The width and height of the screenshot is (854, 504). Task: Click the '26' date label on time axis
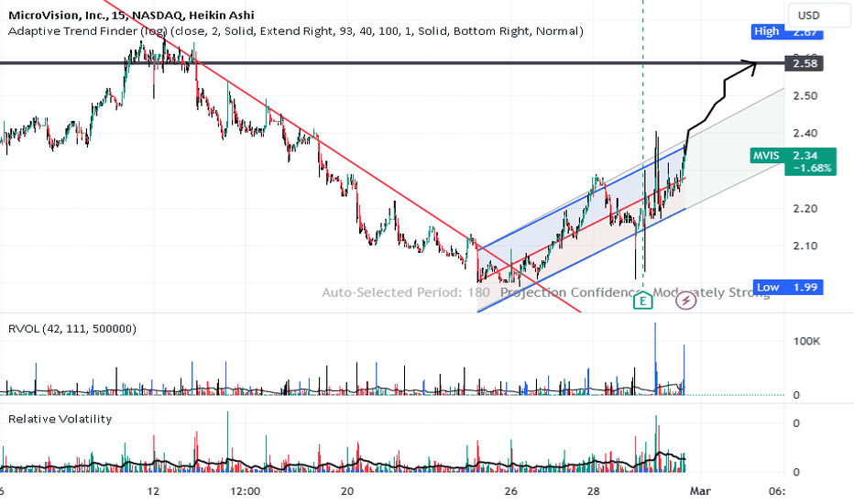510,491
